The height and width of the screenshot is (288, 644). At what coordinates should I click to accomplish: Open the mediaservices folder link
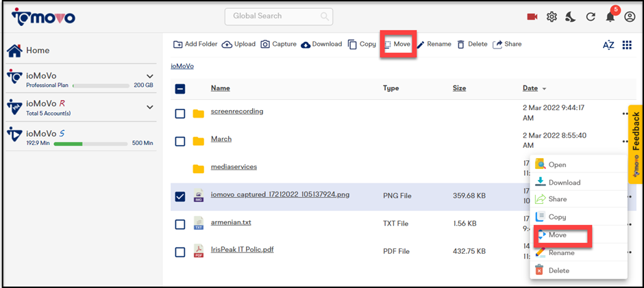click(234, 167)
